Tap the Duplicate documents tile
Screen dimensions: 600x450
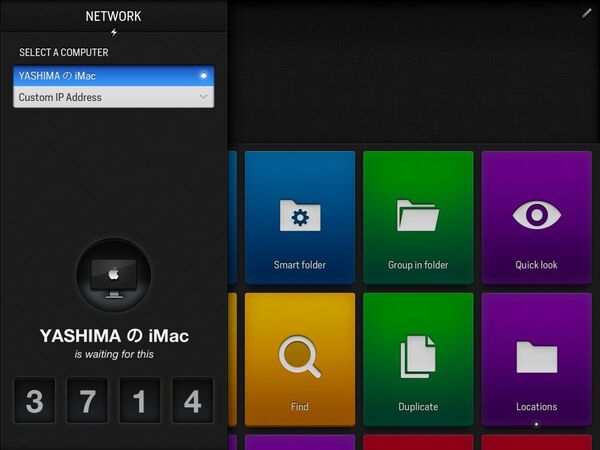(x=418, y=359)
